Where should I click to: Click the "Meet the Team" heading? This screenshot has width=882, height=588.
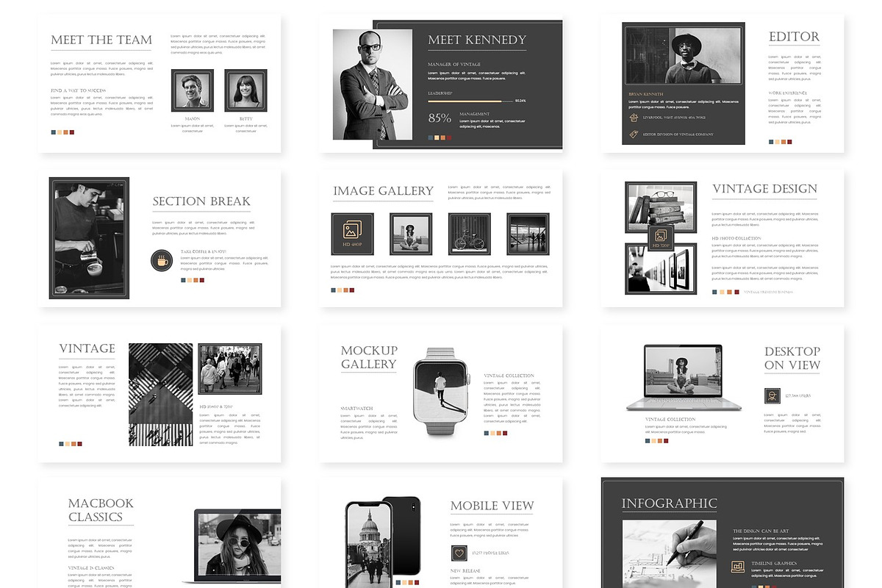tap(101, 40)
